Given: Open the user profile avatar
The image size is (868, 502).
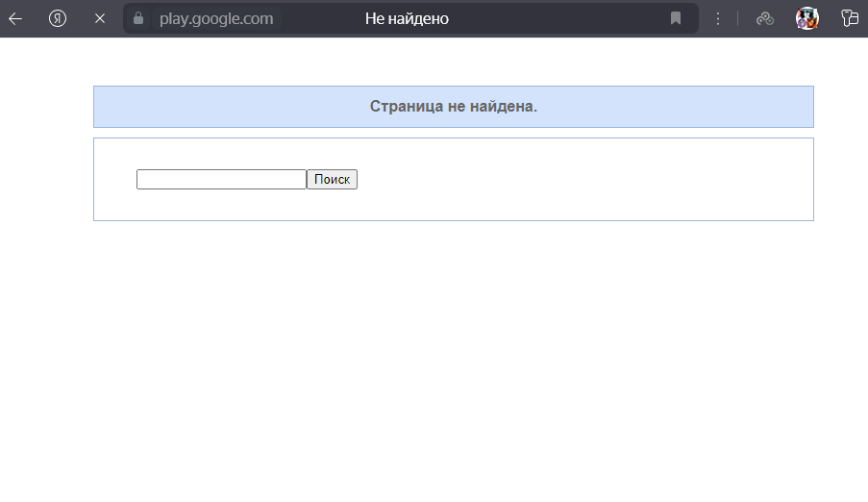Looking at the screenshot, I should tap(807, 18).
